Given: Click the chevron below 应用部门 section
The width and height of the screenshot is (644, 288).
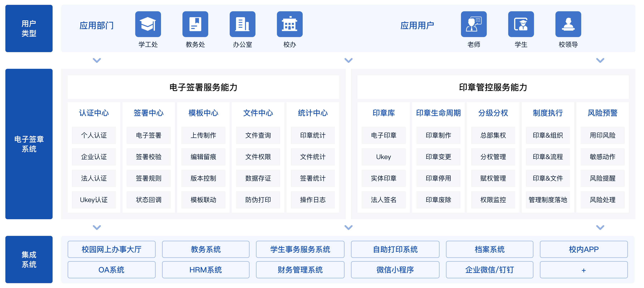Looking at the screenshot, I should coord(97,60).
